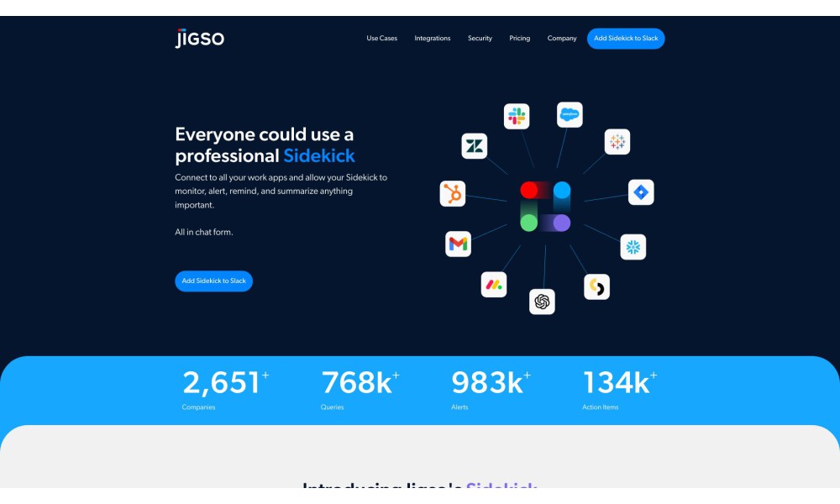840x504 pixels.
Task: Click the Snowflake icon
Action: (x=633, y=247)
